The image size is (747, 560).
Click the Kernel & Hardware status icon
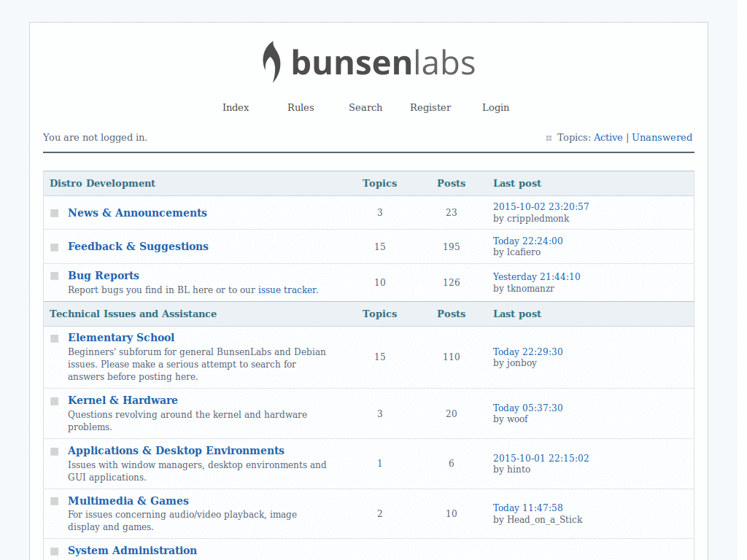click(x=54, y=400)
